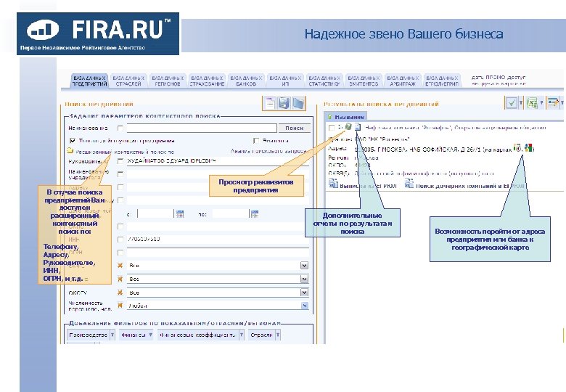Screen dimensions: 566x392
Task: Click the yellow folder icon of extended search
Action: (x=70, y=151)
